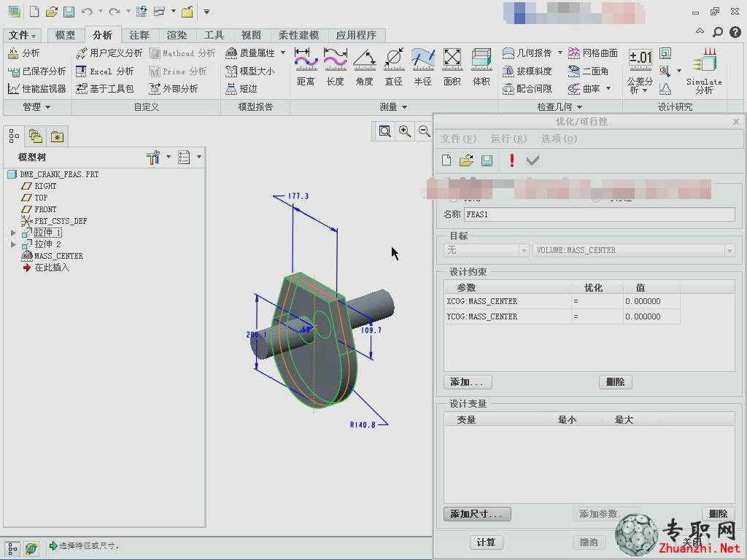This screenshot has width=747, height=560.
Task: Open the 测量 group dropdown
Action: coord(393,107)
